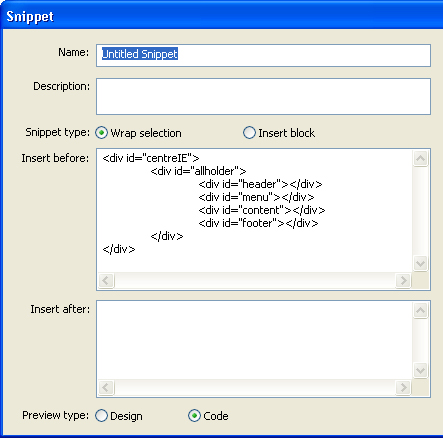Click down arrow in Insert before scrollbar
The image size is (443, 438).
[x=420, y=264]
